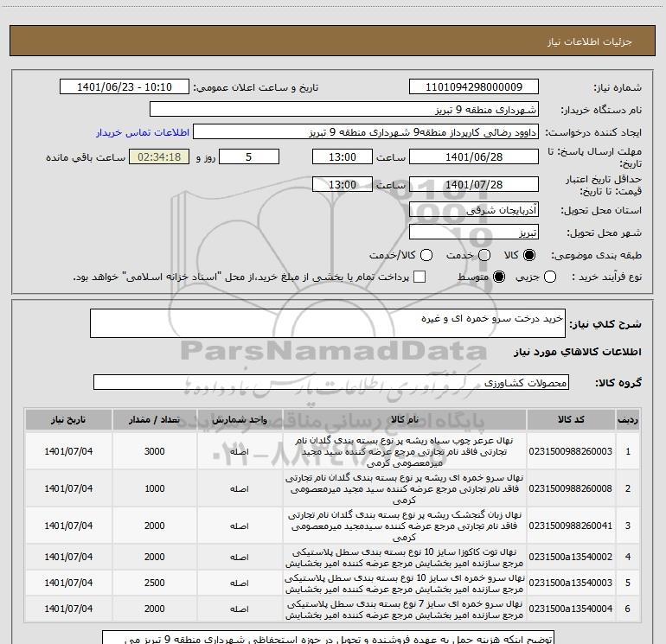Click the requester field داوود رضائی

[x=366, y=132]
